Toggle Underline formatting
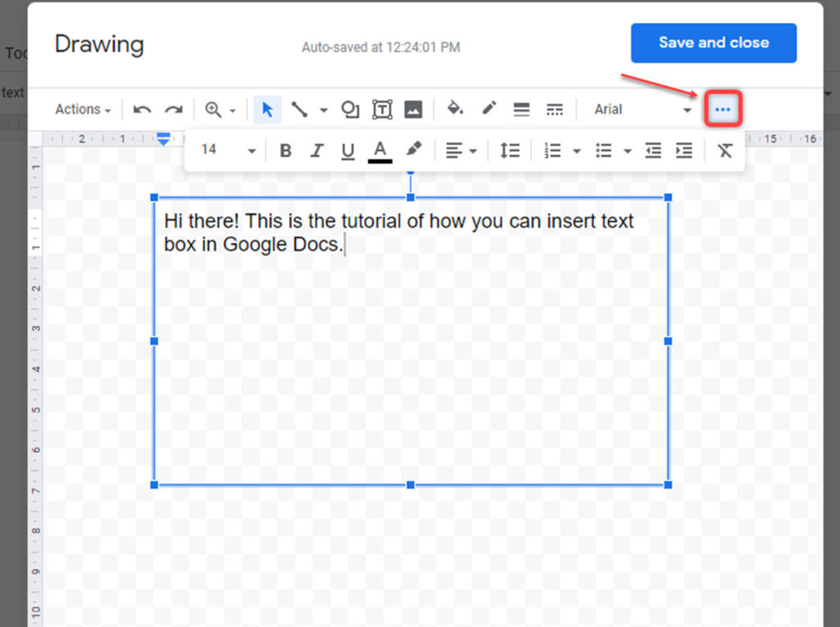This screenshot has height=627, width=840. [x=348, y=151]
